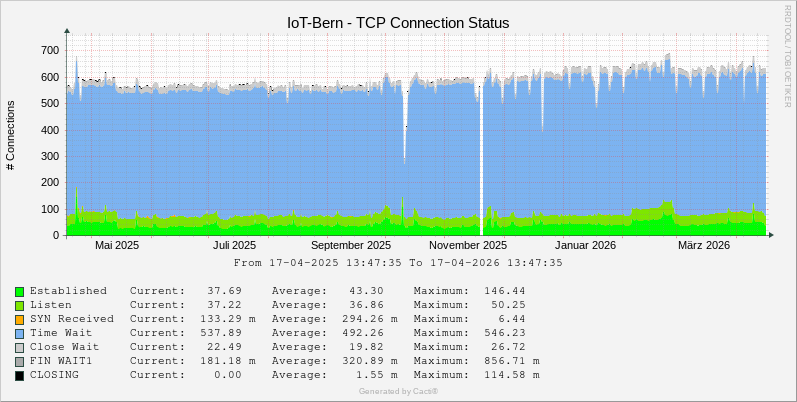Click the September 2025 axis label
797x402 pixels.
click(x=351, y=245)
